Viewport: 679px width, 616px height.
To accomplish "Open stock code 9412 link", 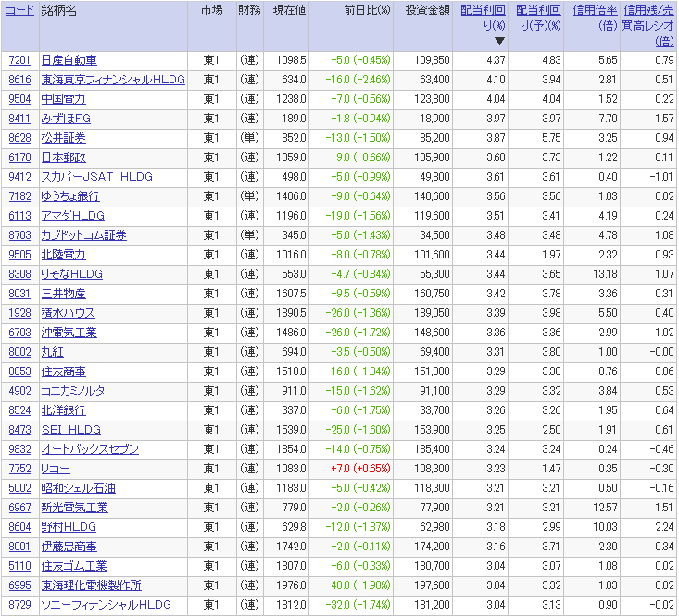I will pos(20,177).
